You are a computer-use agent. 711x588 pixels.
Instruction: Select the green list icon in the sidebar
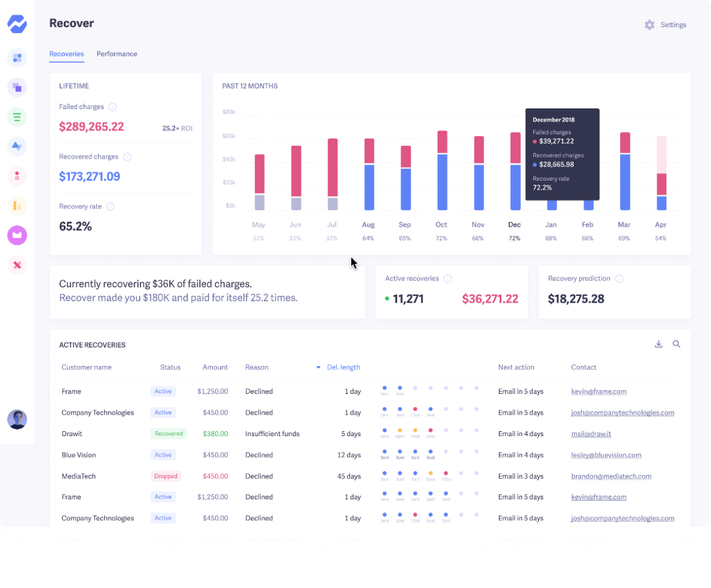click(x=17, y=116)
